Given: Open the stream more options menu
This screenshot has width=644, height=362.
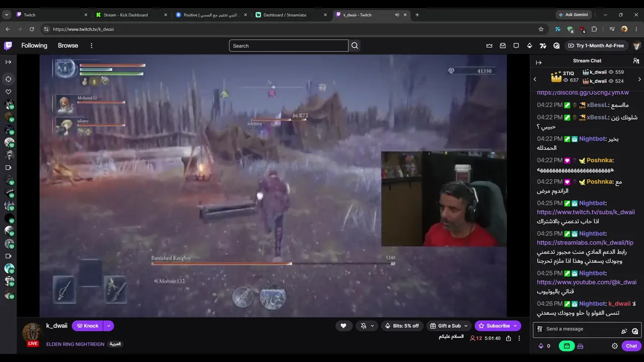Looking at the screenshot, I should 519,338.
